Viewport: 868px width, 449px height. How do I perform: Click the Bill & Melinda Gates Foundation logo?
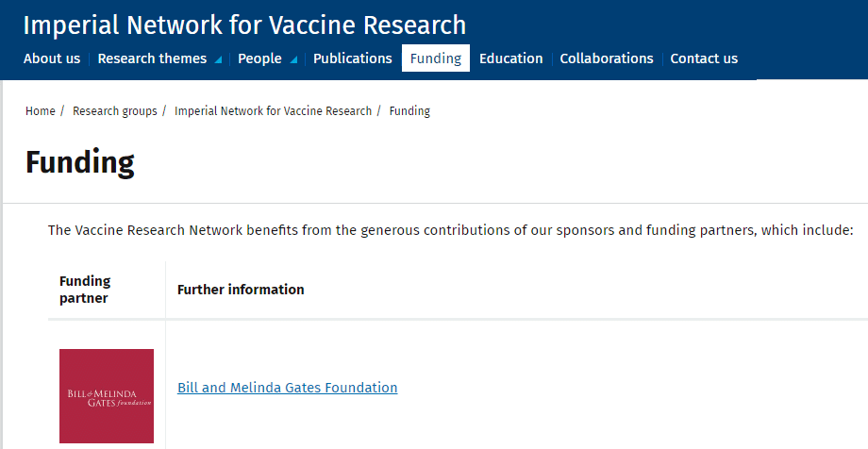[x=106, y=395]
